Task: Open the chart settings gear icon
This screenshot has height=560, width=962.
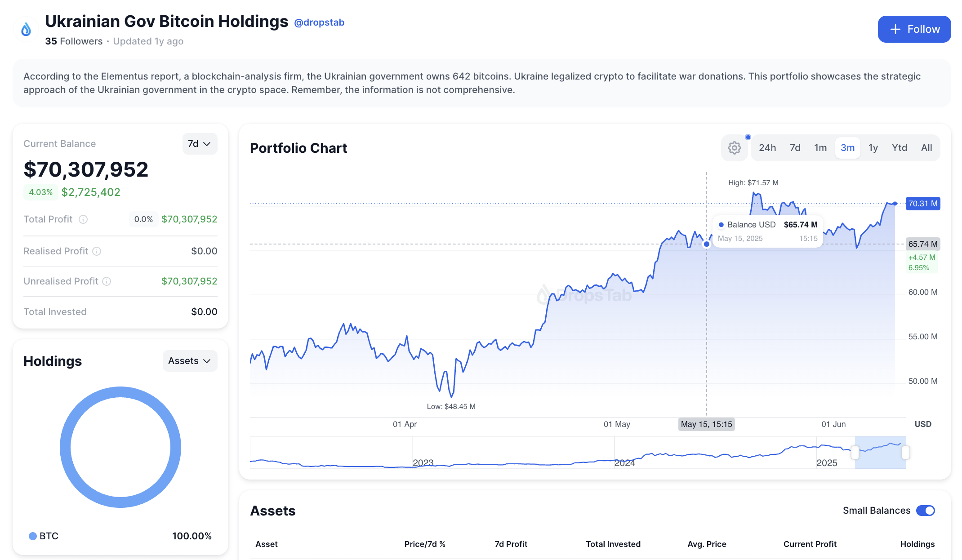Action: tap(734, 148)
